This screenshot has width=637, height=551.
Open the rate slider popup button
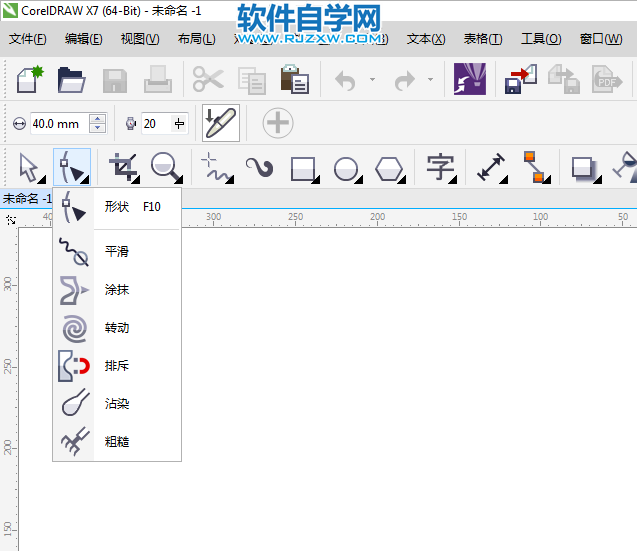coord(180,124)
